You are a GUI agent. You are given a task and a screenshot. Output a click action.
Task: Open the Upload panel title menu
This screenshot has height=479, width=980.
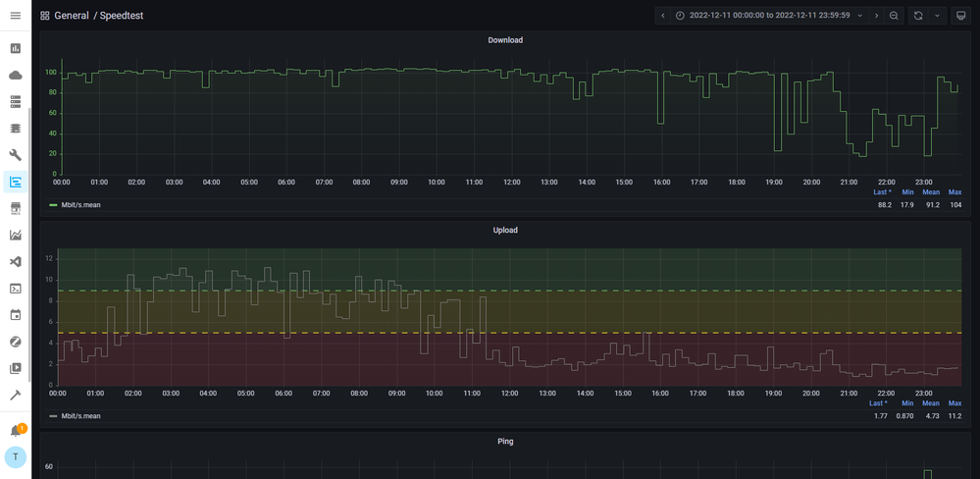click(505, 230)
